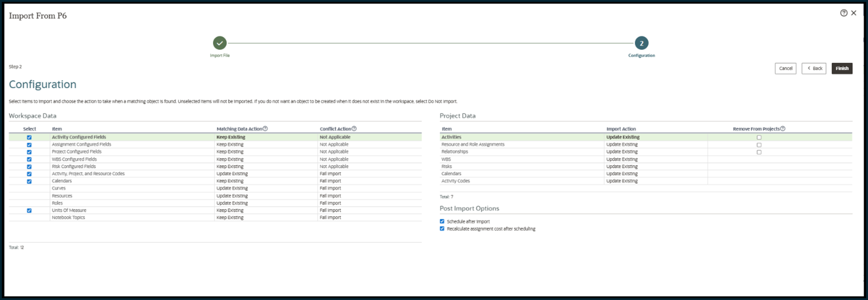
Task: Click the Configuration step label
Action: [x=641, y=55]
